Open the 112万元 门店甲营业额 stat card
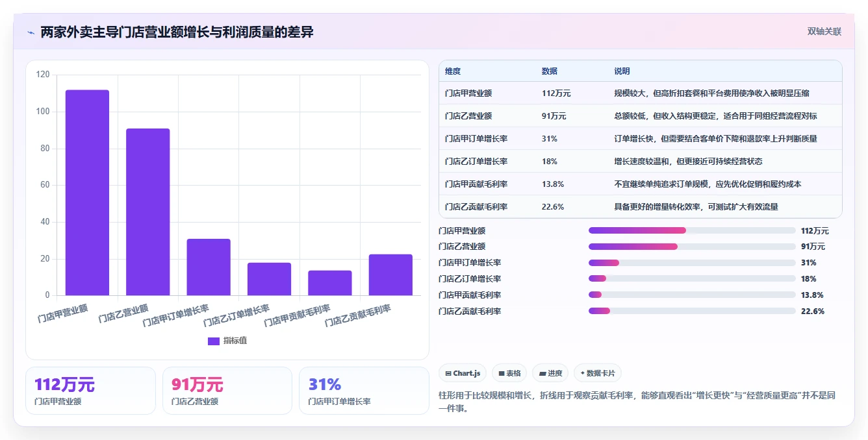 [90, 391]
